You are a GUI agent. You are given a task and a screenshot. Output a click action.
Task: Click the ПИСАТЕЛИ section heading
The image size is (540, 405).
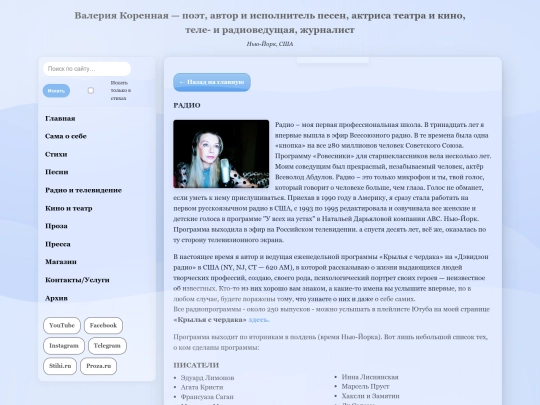196,365
